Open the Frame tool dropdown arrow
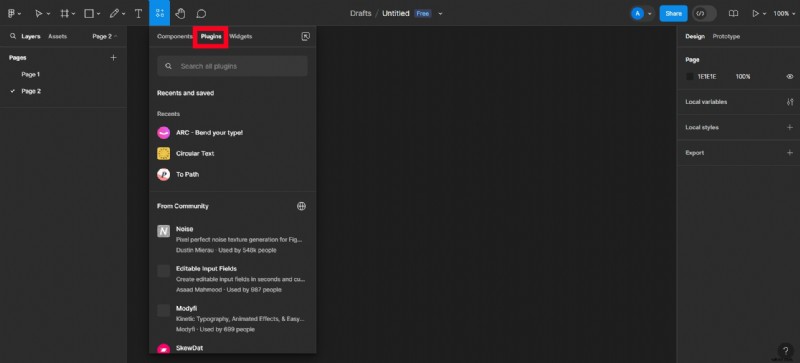This screenshot has height=363, width=800. coord(74,14)
